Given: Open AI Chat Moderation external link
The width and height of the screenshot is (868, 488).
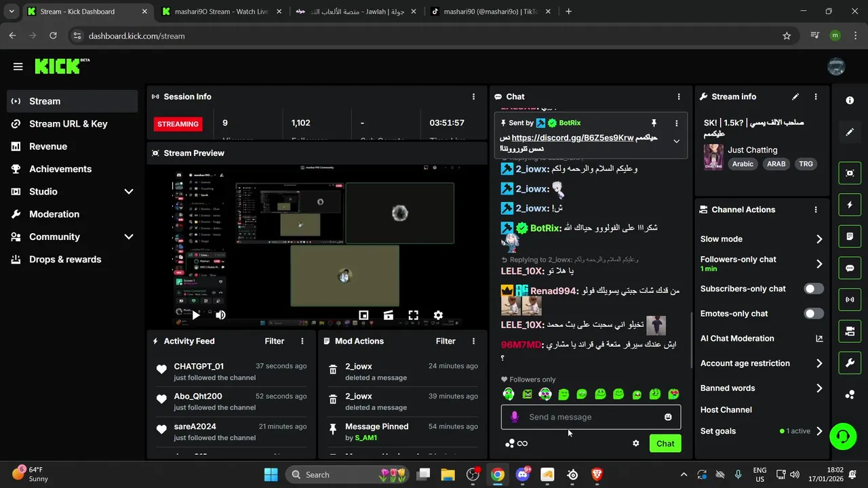Looking at the screenshot, I should pos(819,339).
